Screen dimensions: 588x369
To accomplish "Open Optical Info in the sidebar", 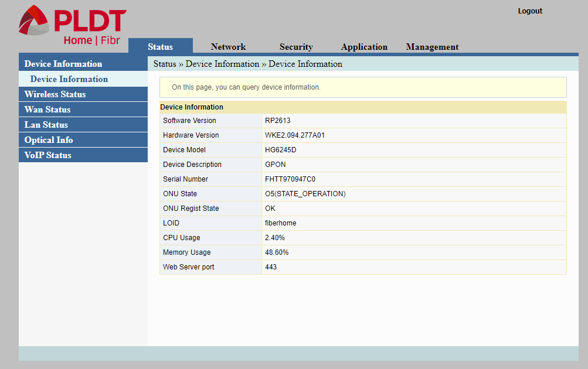I will pos(49,139).
